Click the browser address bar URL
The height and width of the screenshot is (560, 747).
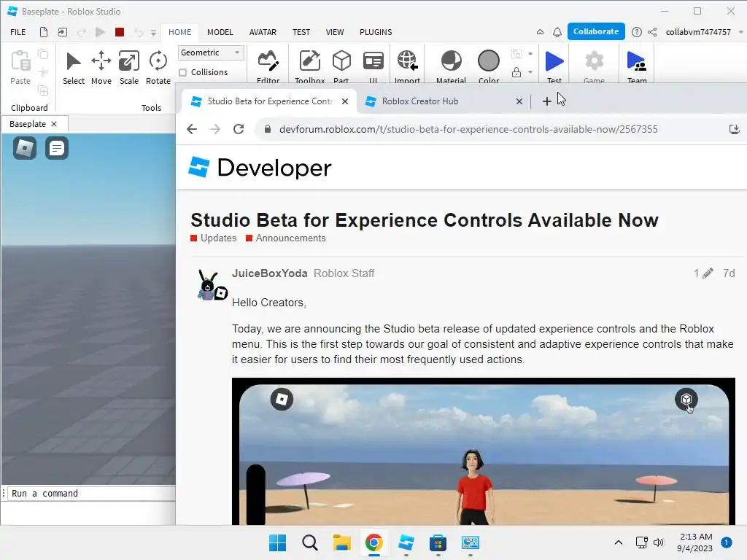coord(468,129)
